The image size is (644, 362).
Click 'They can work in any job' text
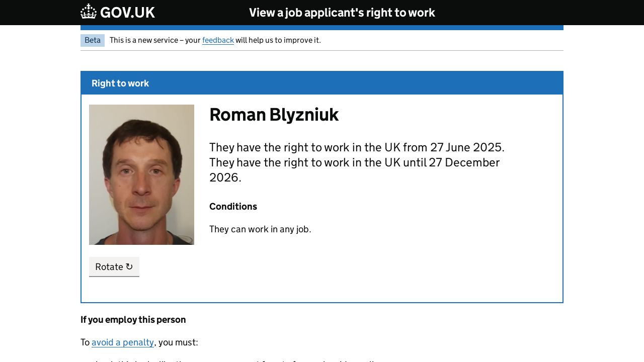(x=260, y=229)
